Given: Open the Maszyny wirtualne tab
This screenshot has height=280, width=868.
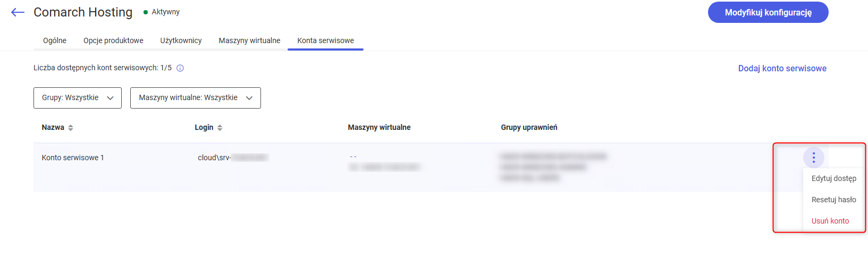Looking at the screenshot, I should click(x=249, y=40).
